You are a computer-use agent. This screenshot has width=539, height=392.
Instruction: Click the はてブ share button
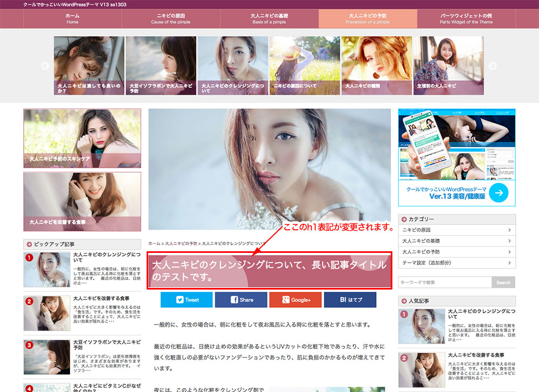(x=350, y=300)
